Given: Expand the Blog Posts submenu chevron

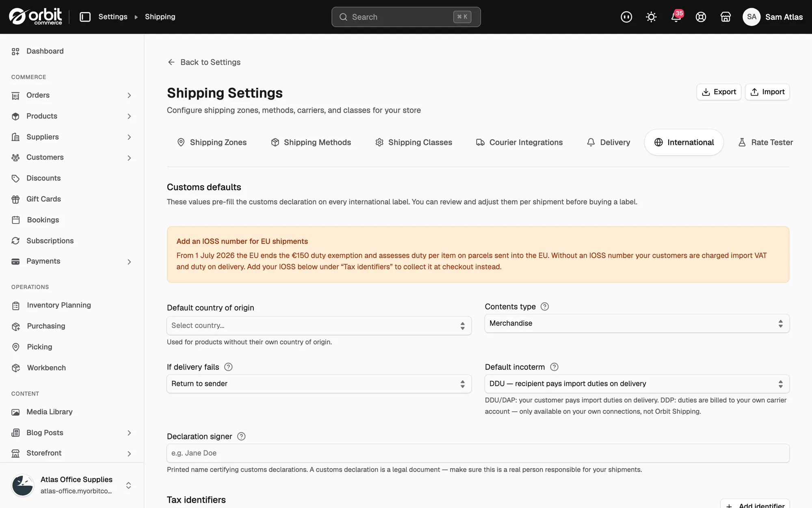Looking at the screenshot, I should pos(129,433).
